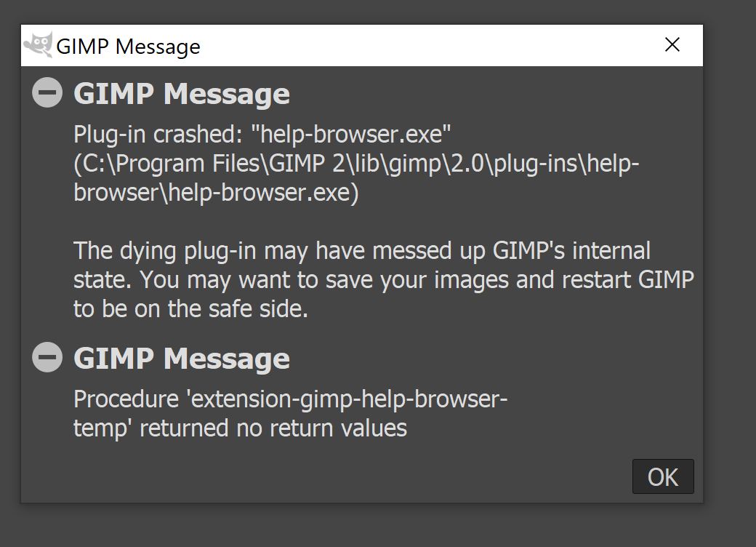
Task: Click the "GIMP Message" title bar text
Action: point(128,47)
